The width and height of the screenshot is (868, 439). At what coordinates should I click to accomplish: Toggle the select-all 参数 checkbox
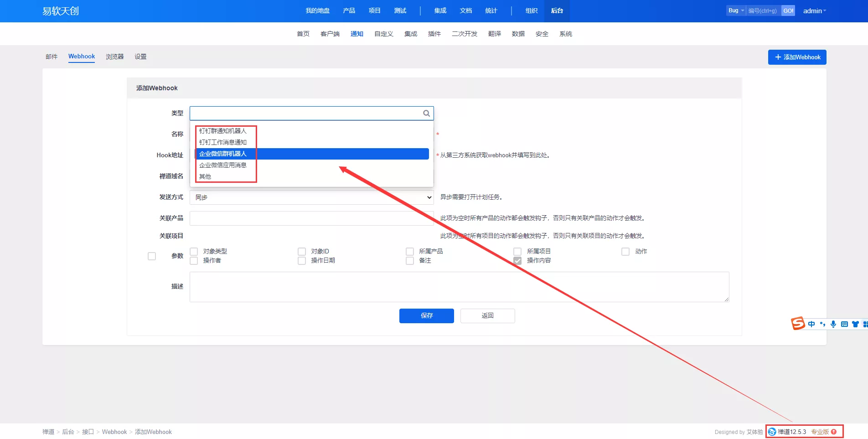[x=152, y=256]
